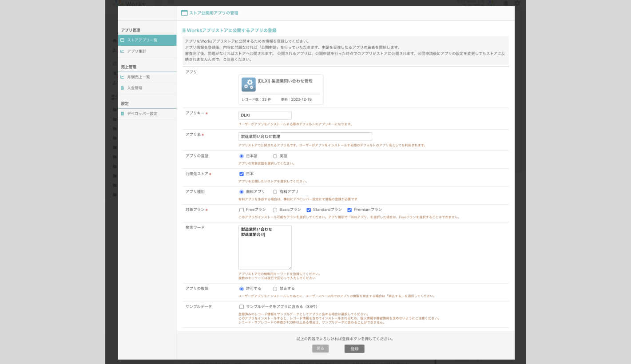The image size is (631, 364).
Task: Click the レコード数：33 件 text
Action: click(256, 99)
